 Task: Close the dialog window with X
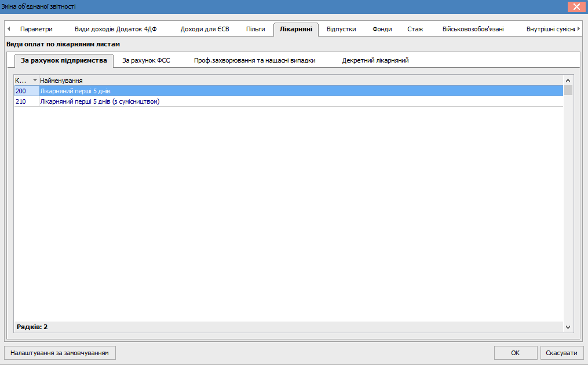tap(576, 7)
